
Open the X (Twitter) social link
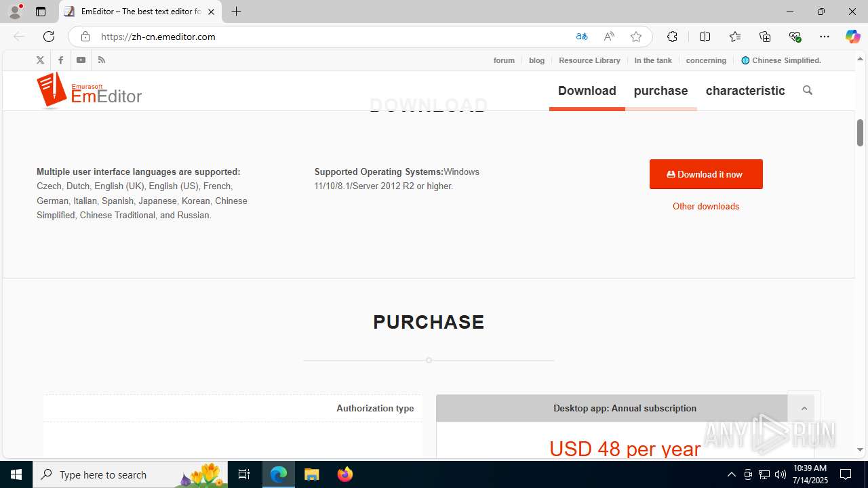[40, 60]
